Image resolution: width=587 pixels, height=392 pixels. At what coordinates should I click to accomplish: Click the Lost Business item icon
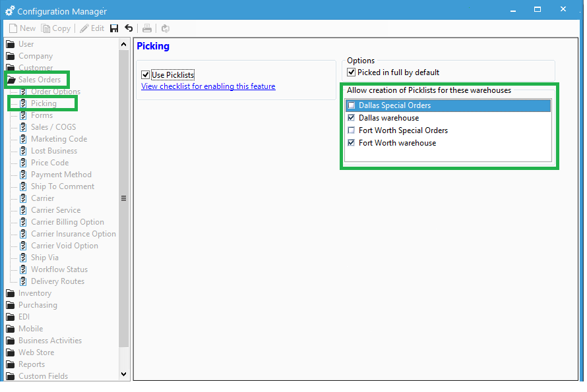coord(23,151)
